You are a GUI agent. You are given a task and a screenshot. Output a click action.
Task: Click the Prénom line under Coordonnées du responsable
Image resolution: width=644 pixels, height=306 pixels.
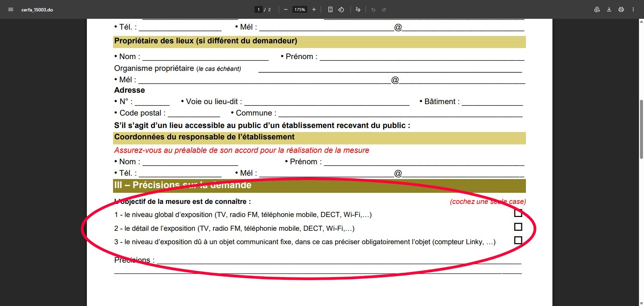pyautogui.click(x=424, y=162)
